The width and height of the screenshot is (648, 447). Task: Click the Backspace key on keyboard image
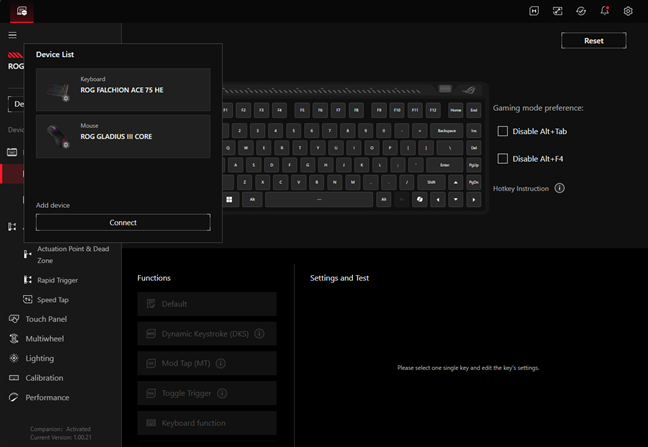coord(446,131)
